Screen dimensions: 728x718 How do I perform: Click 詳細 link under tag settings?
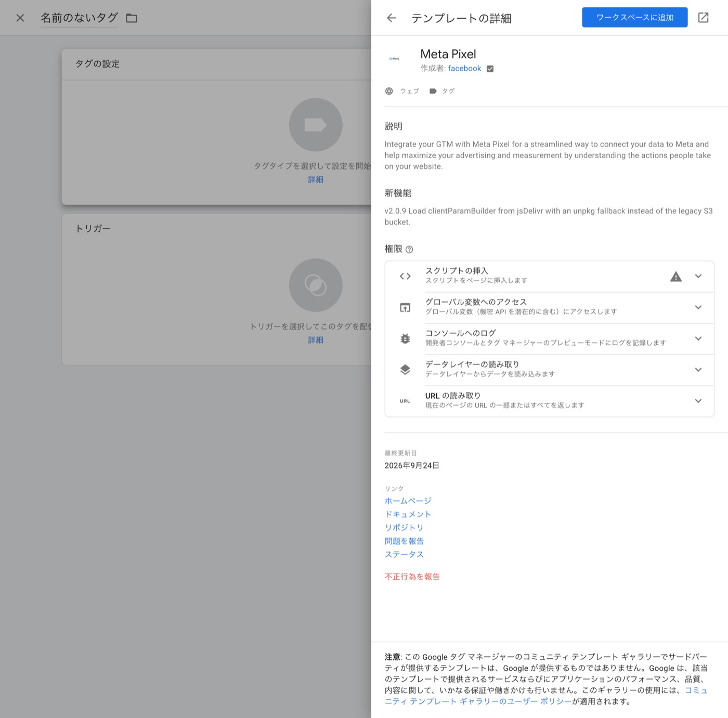tap(316, 179)
